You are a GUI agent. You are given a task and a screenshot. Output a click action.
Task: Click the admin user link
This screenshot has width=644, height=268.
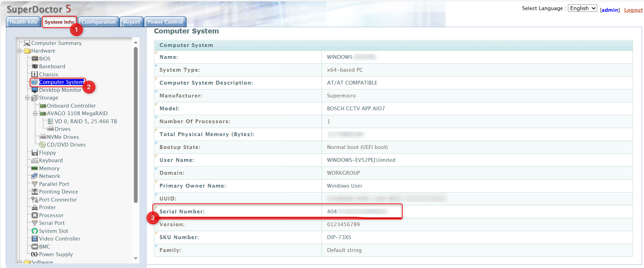pyautogui.click(x=610, y=10)
